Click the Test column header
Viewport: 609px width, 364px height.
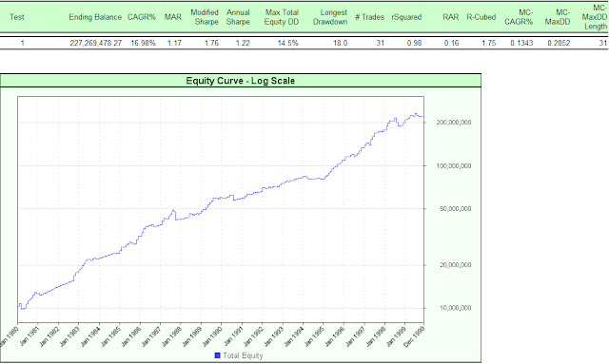pyautogui.click(x=17, y=17)
